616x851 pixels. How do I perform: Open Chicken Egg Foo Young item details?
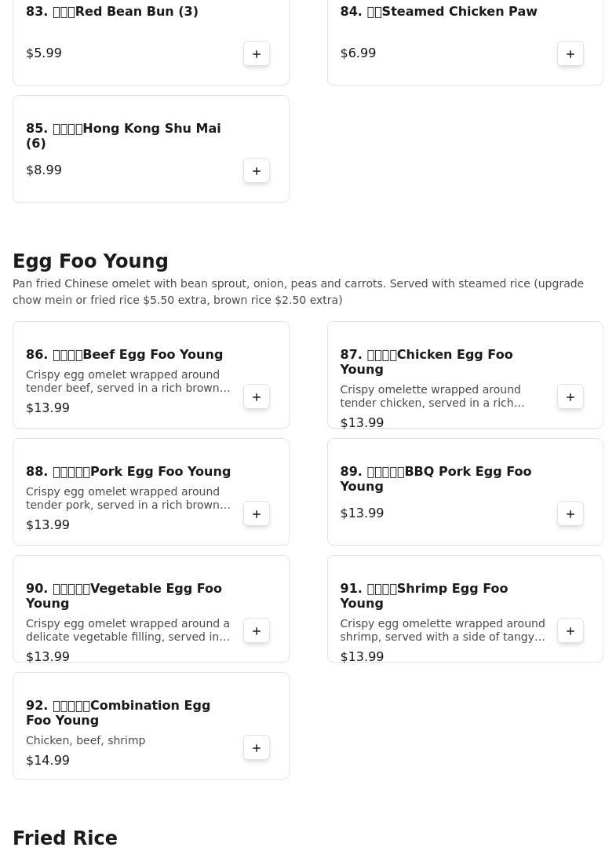click(426, 362)
